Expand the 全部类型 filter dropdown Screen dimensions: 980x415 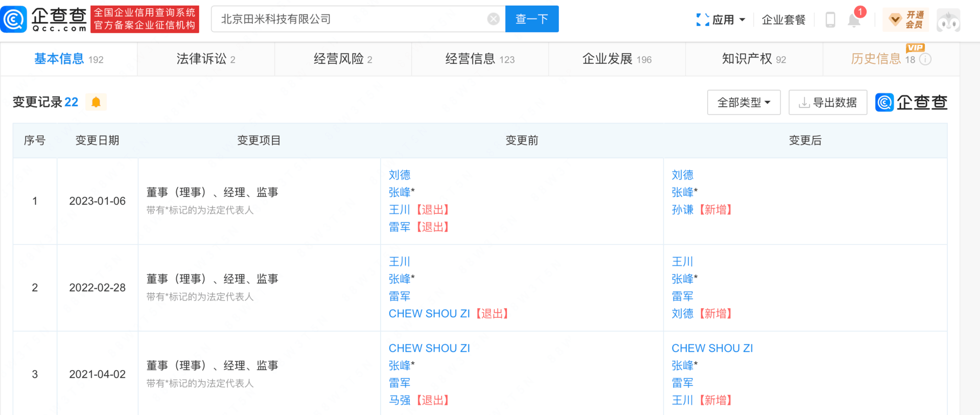[743, 102]
